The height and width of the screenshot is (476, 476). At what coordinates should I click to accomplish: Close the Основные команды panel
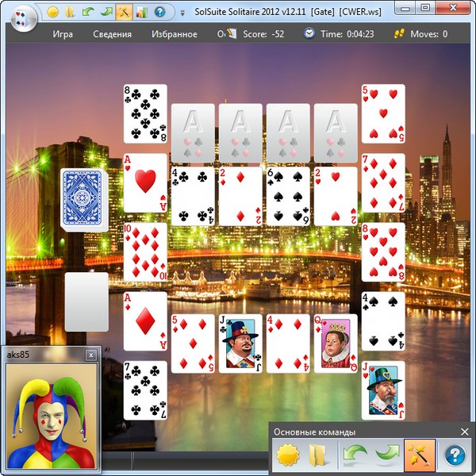[x=465, y=432]
